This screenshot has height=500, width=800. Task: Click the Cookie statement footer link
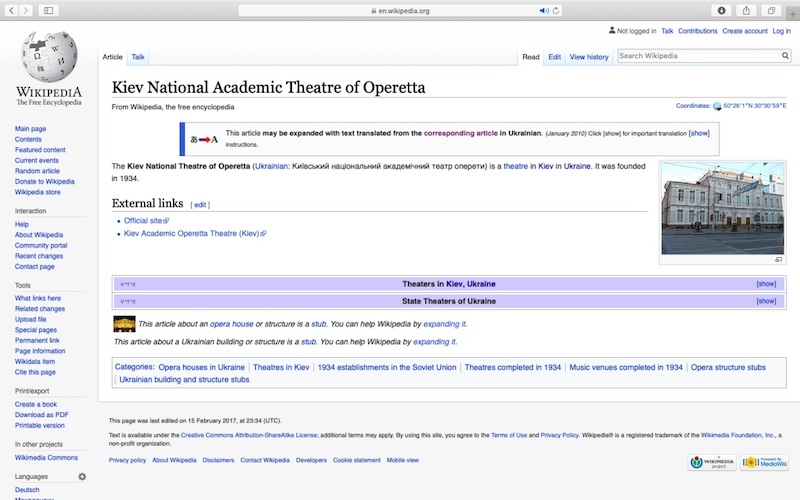pos(357,460)
